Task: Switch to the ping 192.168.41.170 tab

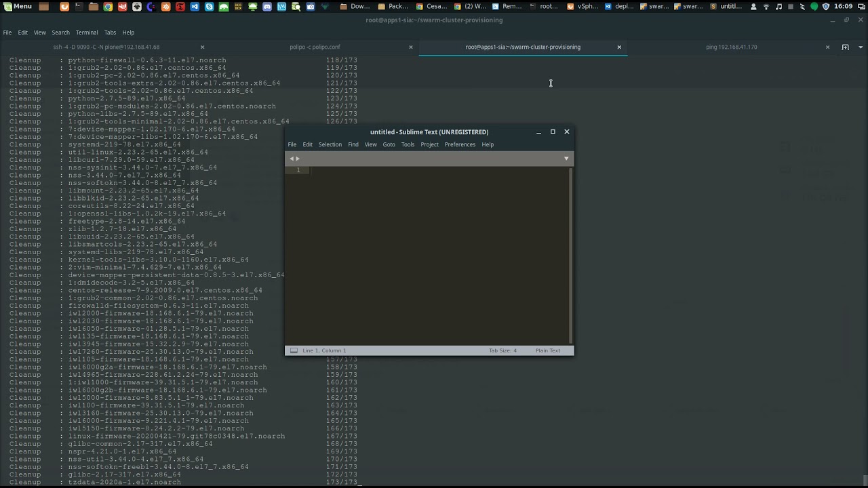Action: (731, 47)
